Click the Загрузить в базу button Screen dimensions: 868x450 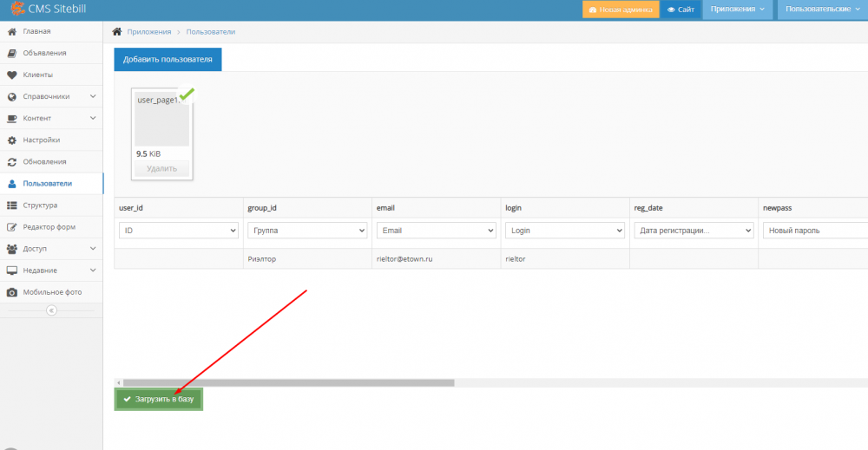click(x=159, y=400)
